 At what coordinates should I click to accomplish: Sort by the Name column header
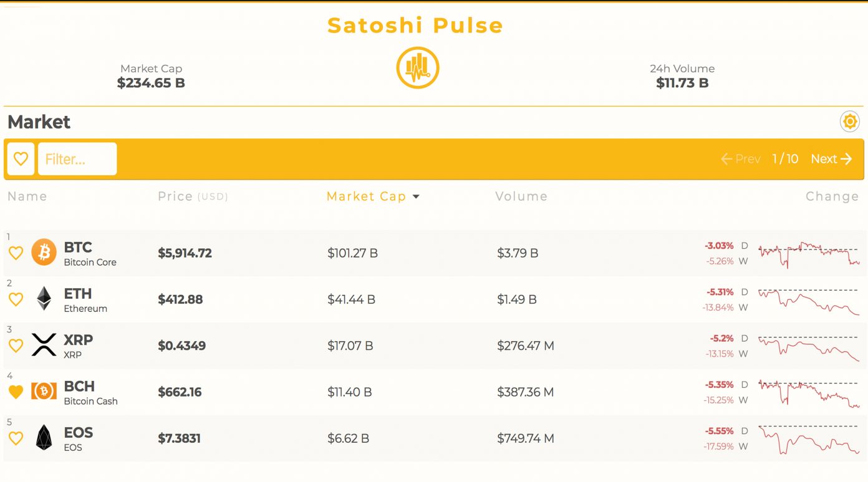27,196
